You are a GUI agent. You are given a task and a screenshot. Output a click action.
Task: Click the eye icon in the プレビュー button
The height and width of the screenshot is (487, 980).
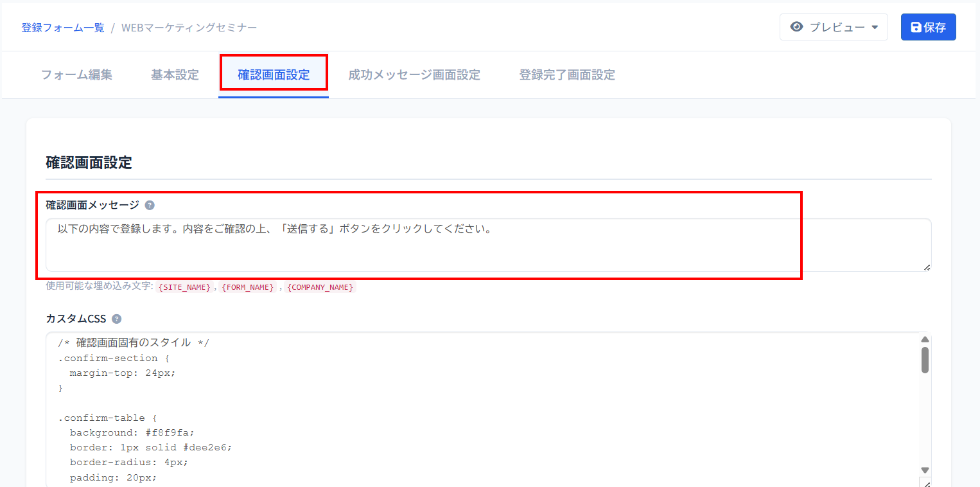click(797, 27)
